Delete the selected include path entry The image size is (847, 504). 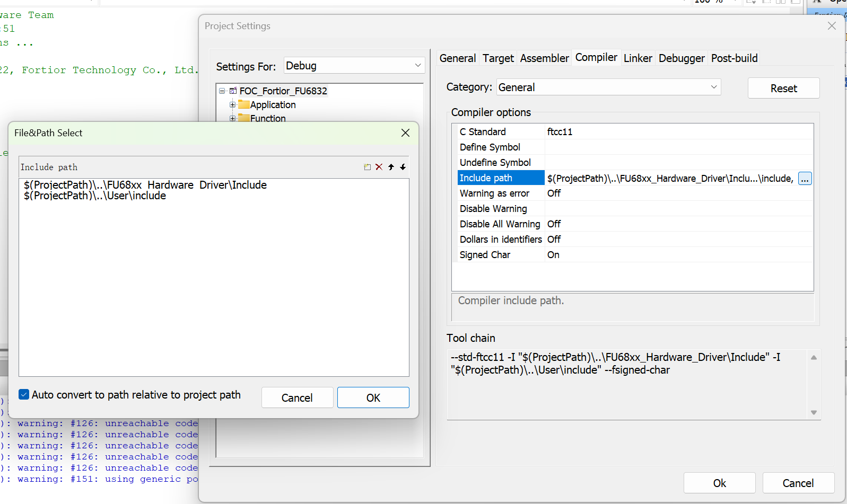tap(379, 167)
